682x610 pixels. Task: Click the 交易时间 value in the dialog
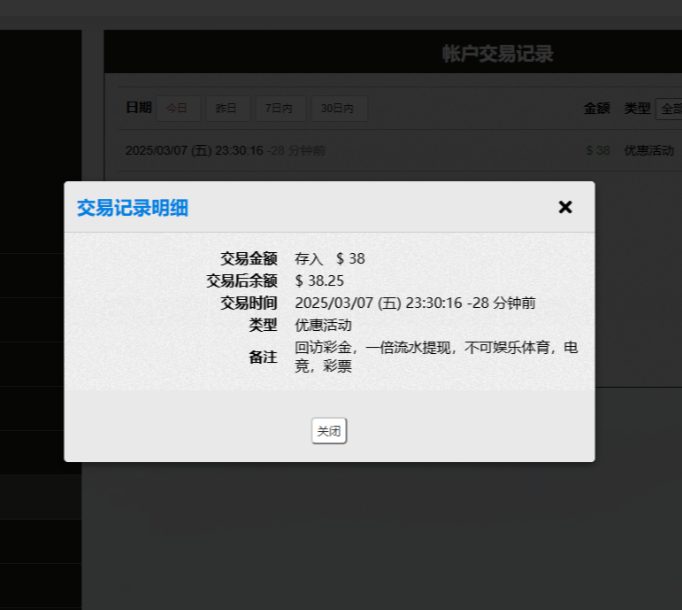tap(415, 303)
